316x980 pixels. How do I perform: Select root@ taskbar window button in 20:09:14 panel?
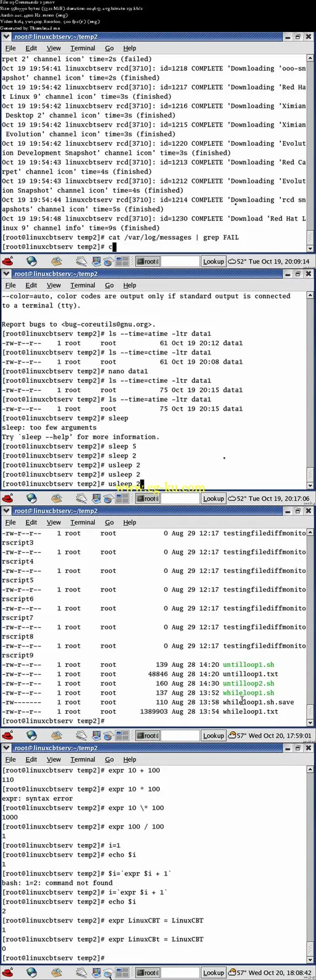pyautogui.click(x=148, y=261)
